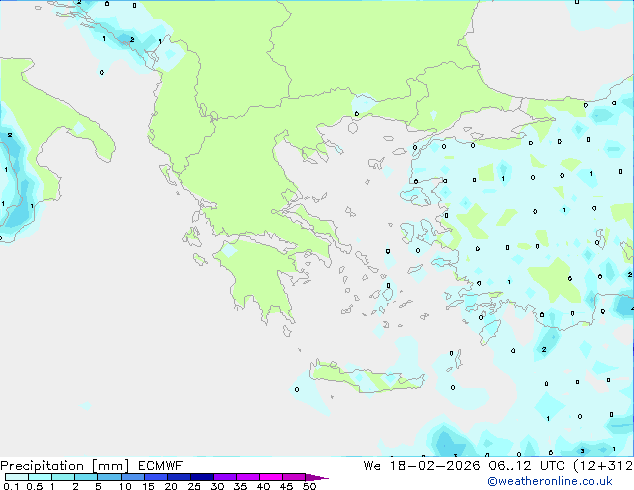Click the '25' legend value label
The image size is (634, 490).
tap(194, 486)
